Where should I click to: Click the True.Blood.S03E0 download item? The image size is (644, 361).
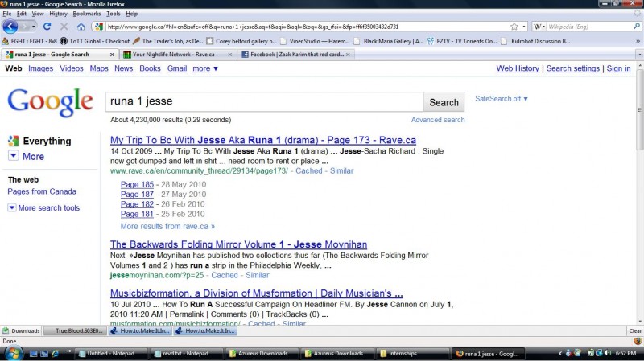(76, 330)
